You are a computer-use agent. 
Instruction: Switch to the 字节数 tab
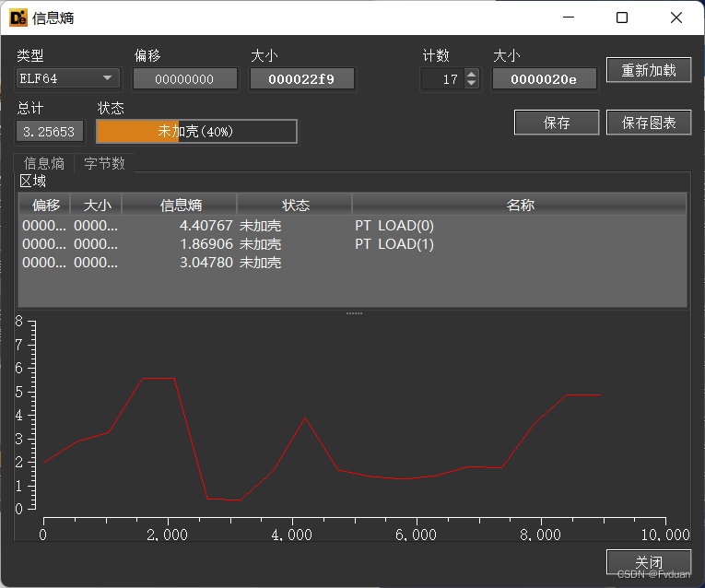[x=104, y=163]
